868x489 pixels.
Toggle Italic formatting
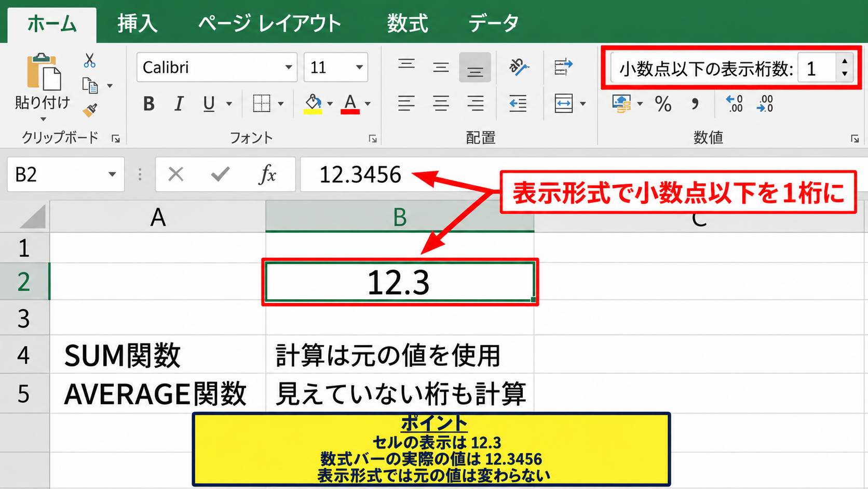click(x=179, y=104)
